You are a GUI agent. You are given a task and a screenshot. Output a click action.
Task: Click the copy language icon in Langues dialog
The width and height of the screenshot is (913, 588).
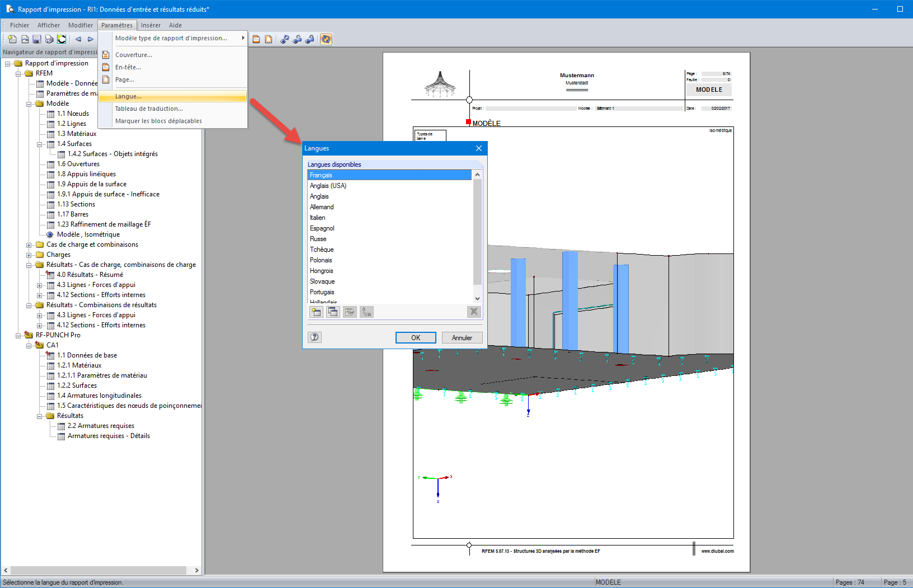coord(333,312)
